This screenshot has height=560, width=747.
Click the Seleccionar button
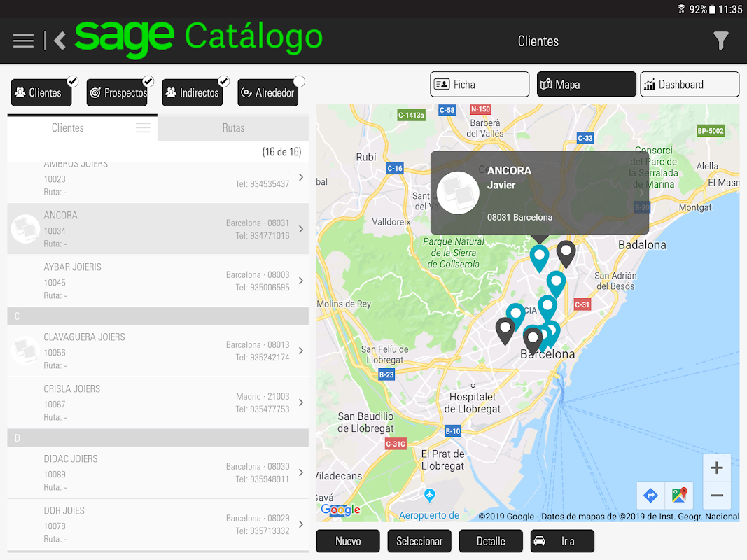tap(419, 541)
